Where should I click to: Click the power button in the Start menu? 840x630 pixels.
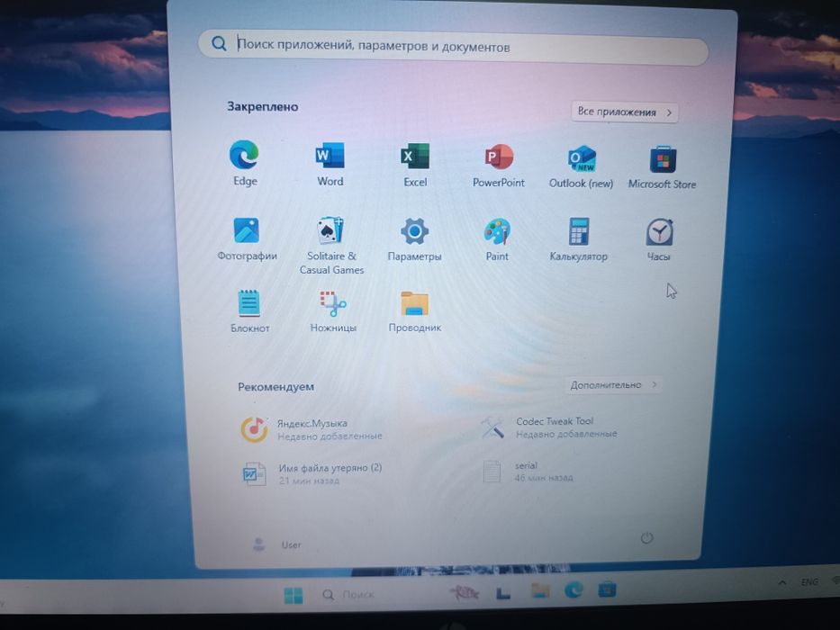click(x=646, y=538)
